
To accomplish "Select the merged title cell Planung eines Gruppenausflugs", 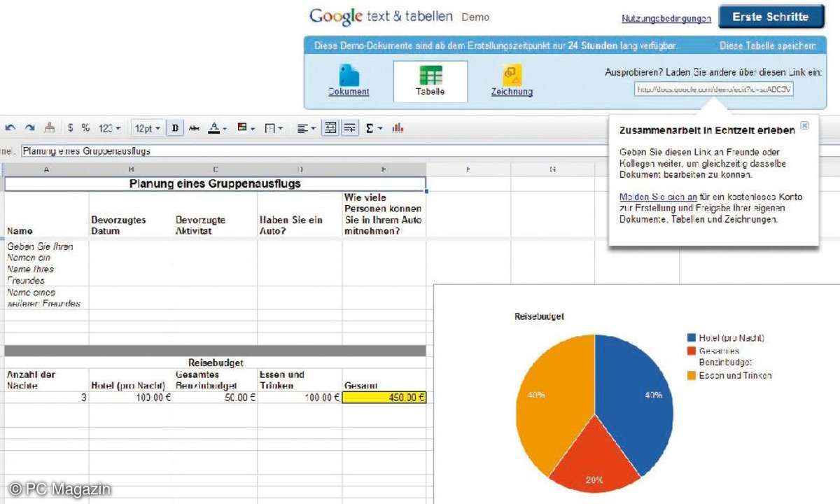I will (215, 183).
